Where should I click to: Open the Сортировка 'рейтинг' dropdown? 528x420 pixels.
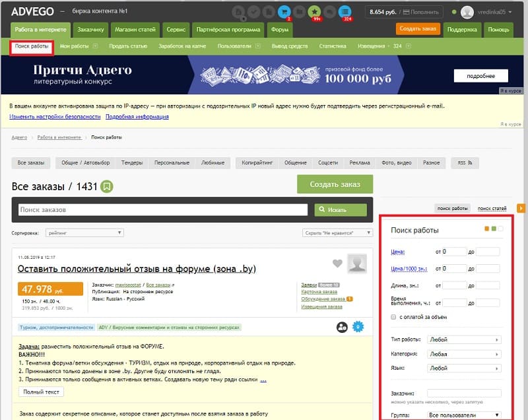(x=84, y=233)
